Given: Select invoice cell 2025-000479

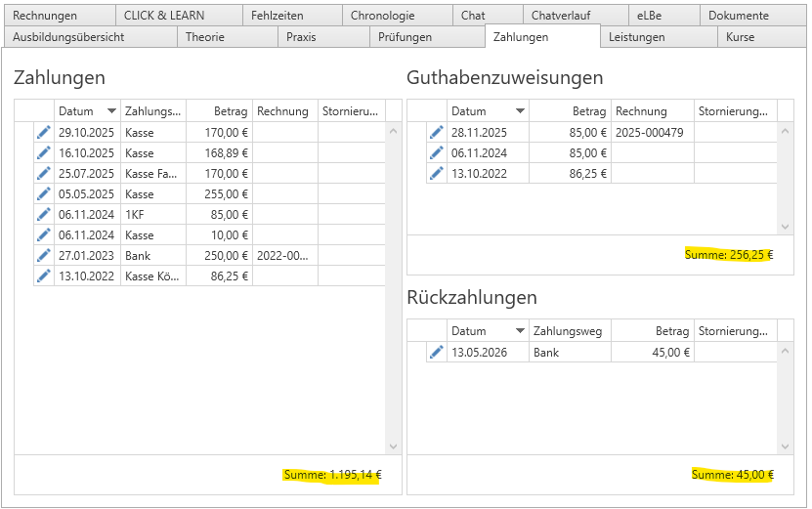Looking at the screenshot, I should point(653,133).
